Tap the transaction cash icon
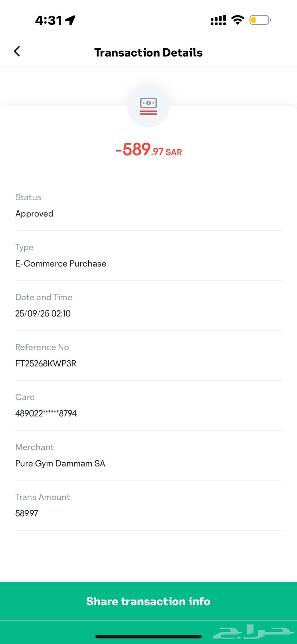The height and width of the screenshot is (644, 297). click(x=148, y=106)
